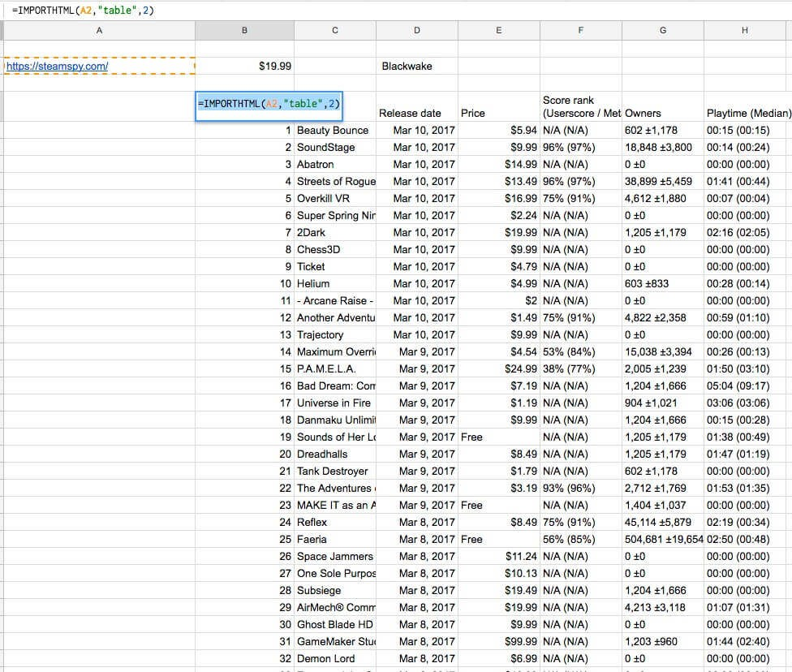Select the $19.99 cell in row two

[x=244, y=67]
